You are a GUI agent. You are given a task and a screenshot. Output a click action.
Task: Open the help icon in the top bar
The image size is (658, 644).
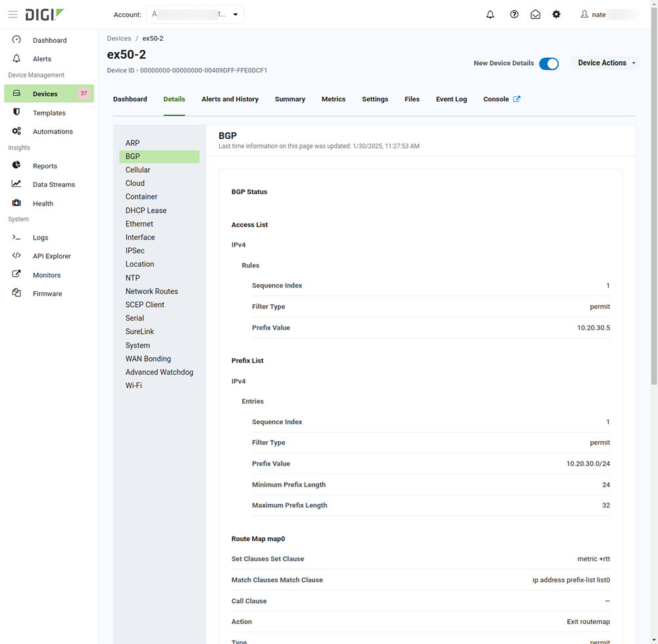[x=514, y=14]
